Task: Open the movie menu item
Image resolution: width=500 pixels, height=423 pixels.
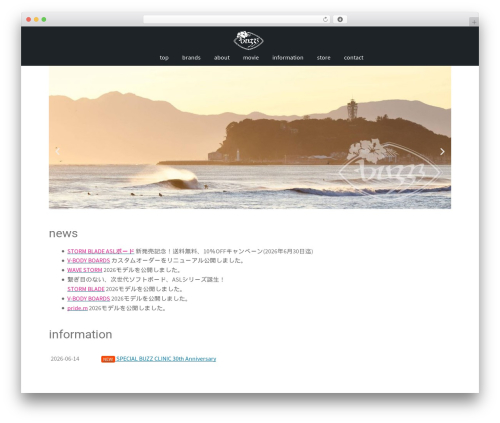Action: click(251, 58)
